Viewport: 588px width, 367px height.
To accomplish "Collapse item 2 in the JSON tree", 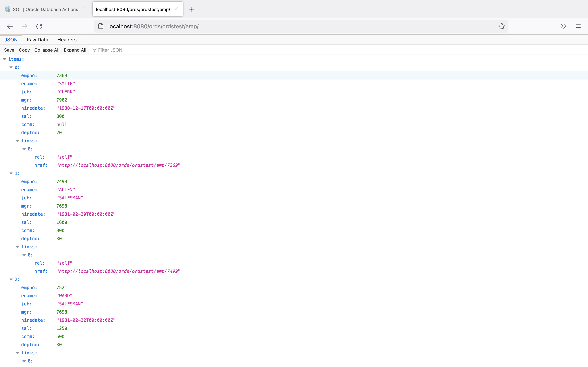I will (11, 279).
